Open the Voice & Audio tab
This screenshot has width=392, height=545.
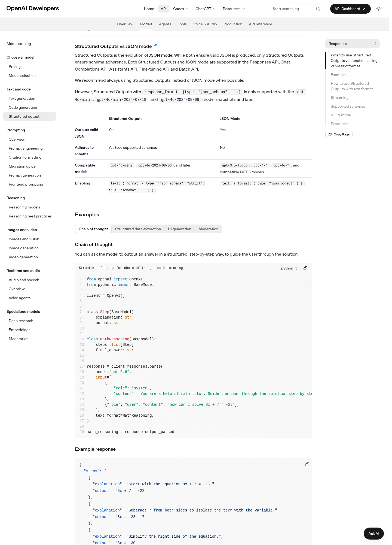205,24
